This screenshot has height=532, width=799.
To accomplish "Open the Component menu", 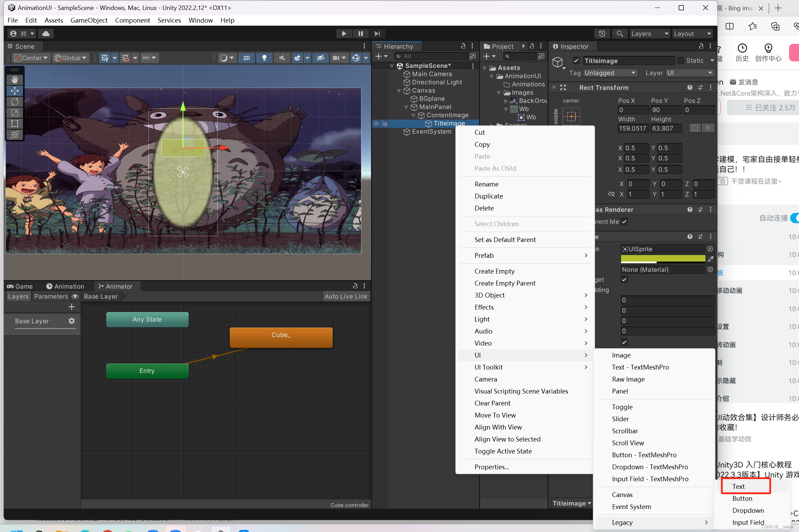I will tap(132, 20).
